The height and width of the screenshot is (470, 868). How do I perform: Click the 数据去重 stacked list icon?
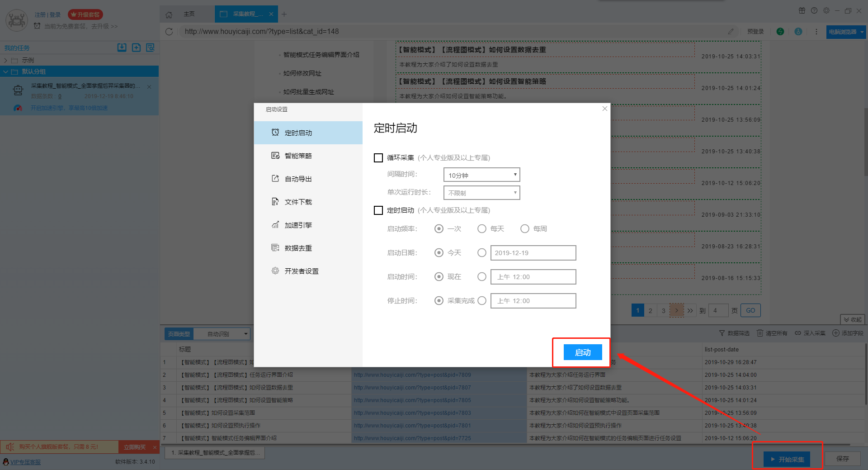click(x=275, y=247)
